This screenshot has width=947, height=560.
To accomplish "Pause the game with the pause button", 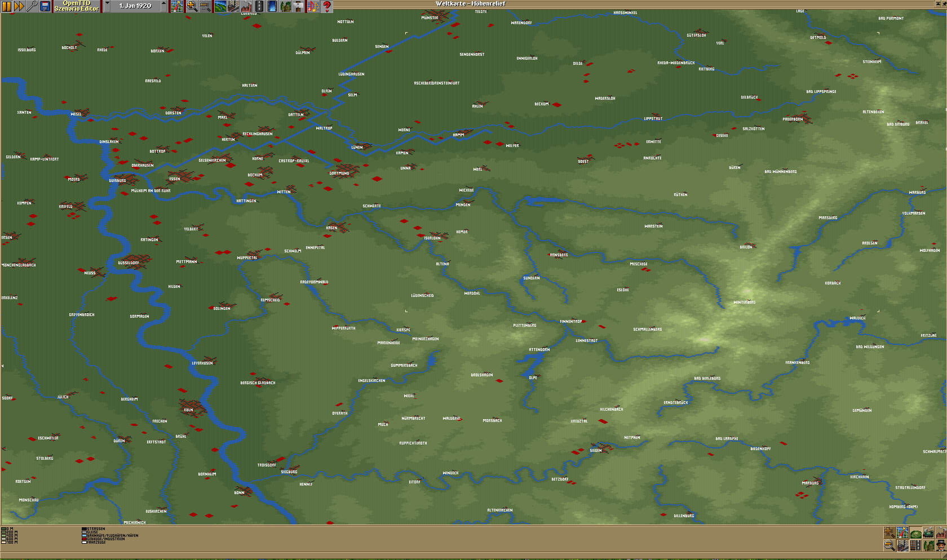I will point(7,6).
